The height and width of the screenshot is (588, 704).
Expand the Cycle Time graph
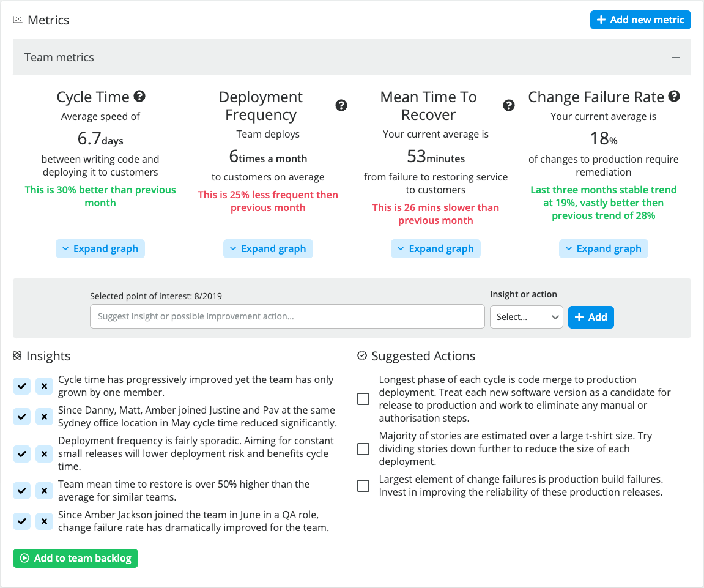coord(100,248)
